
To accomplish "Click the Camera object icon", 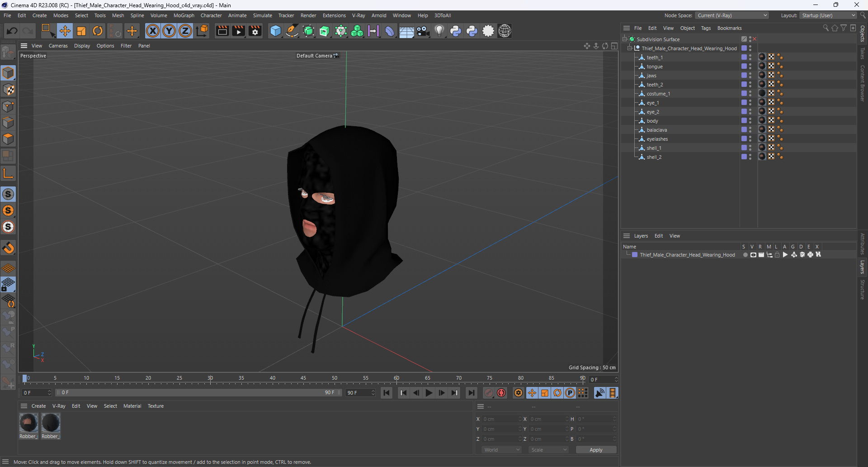I will pos(423,31).
